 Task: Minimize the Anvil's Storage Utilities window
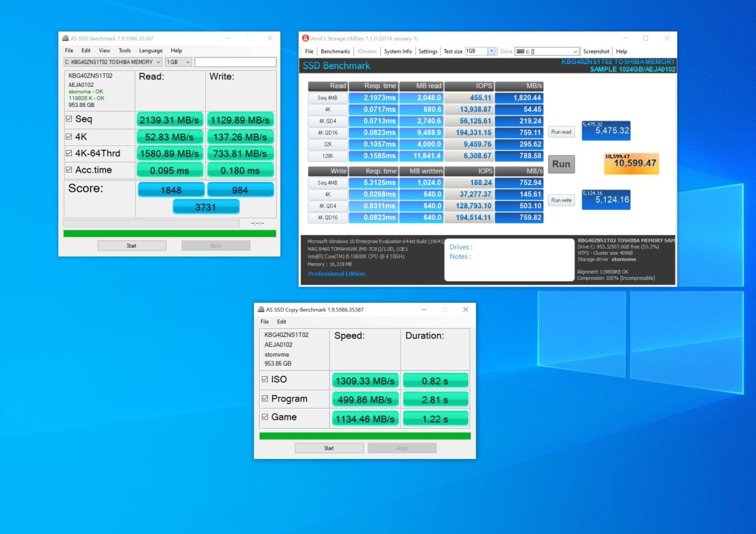(x=625, y=38)
